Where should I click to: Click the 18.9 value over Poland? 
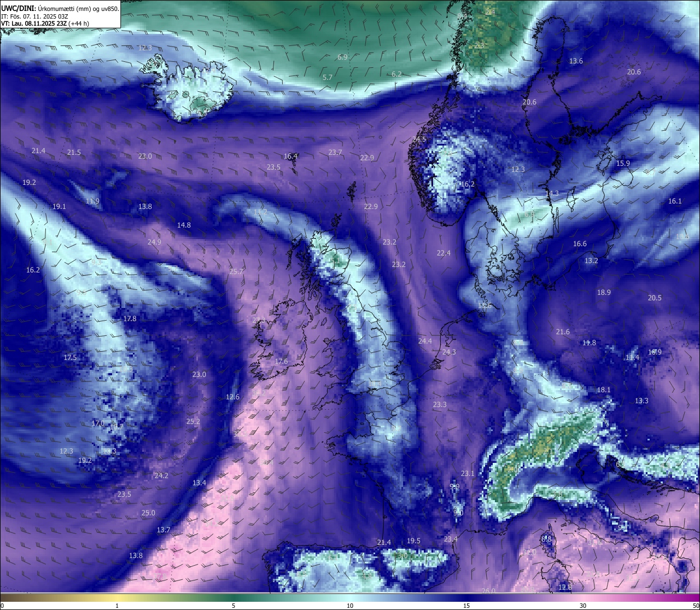point(604,292)
